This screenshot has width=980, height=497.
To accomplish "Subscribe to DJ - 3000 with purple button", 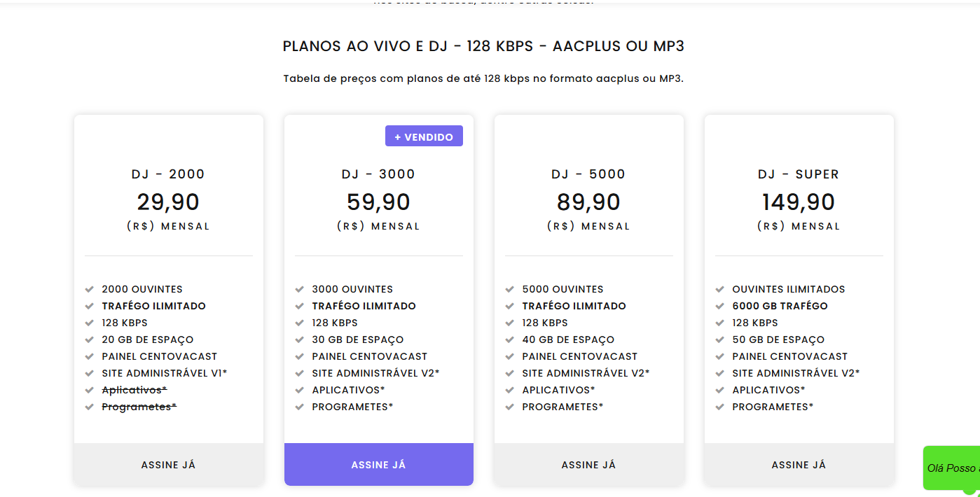I will point(378,465).
